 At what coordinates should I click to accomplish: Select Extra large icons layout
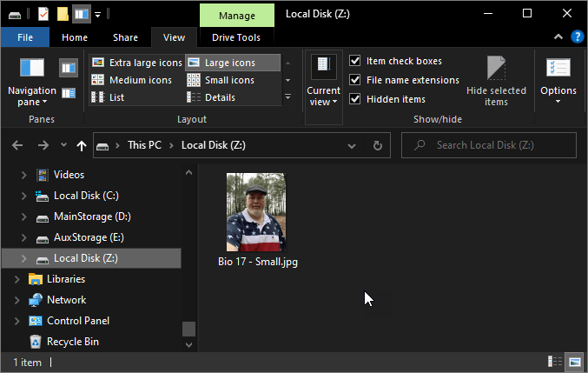point(136,63)
